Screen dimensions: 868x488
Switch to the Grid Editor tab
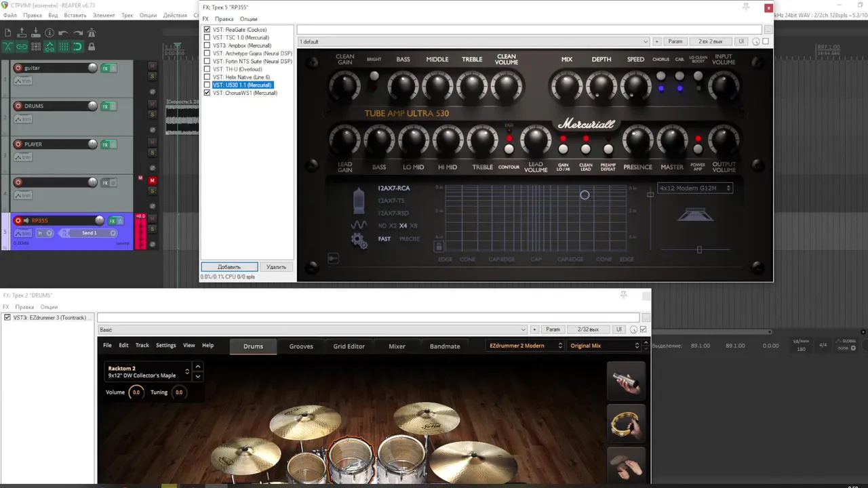pos(349,346)
